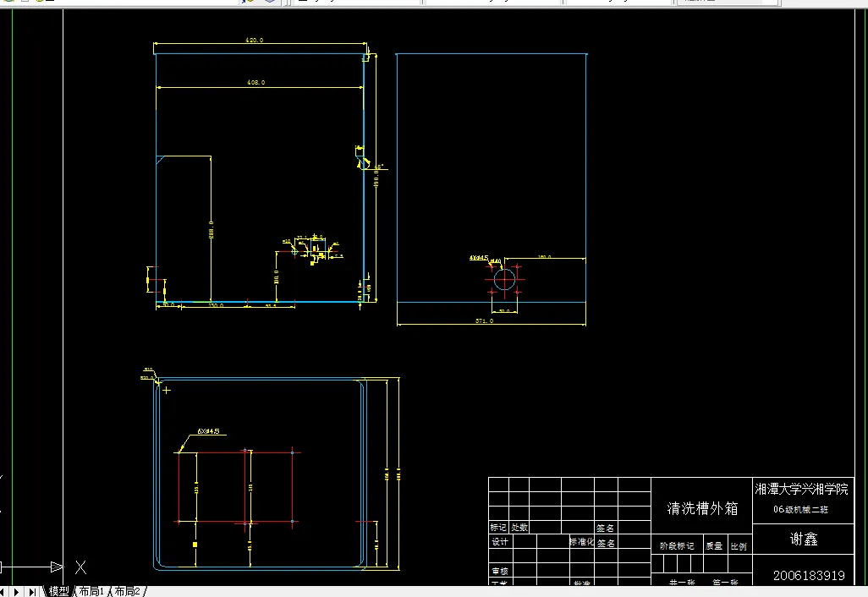Click the 标记 cell in title block
The width and height of the screenshot is (868, 597).
tap(498, 528)
